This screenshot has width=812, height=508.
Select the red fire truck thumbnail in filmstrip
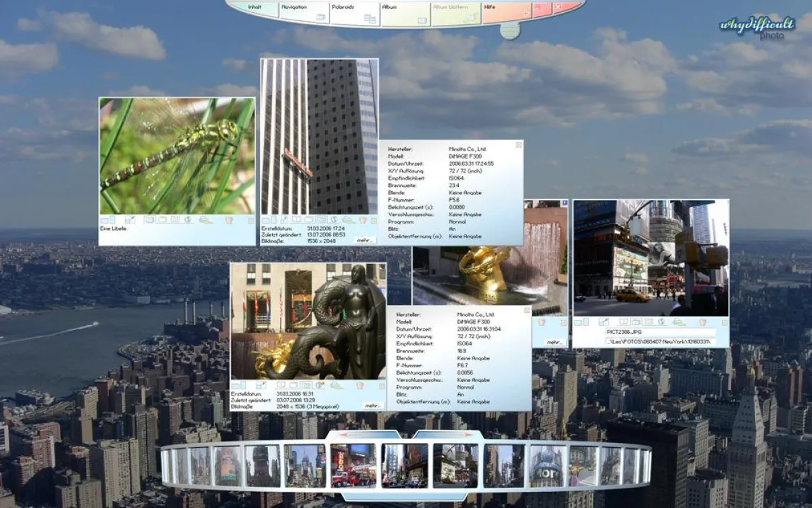tap(353, 465)
